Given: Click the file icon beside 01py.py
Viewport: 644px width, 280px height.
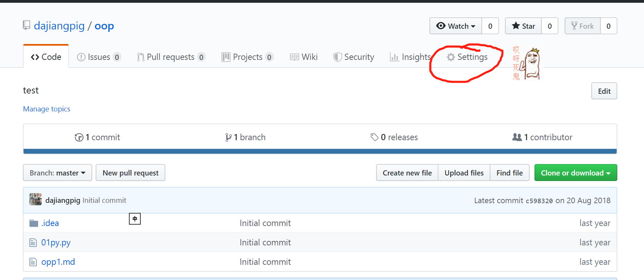Looking at the screenshot, I should [33, 243].
